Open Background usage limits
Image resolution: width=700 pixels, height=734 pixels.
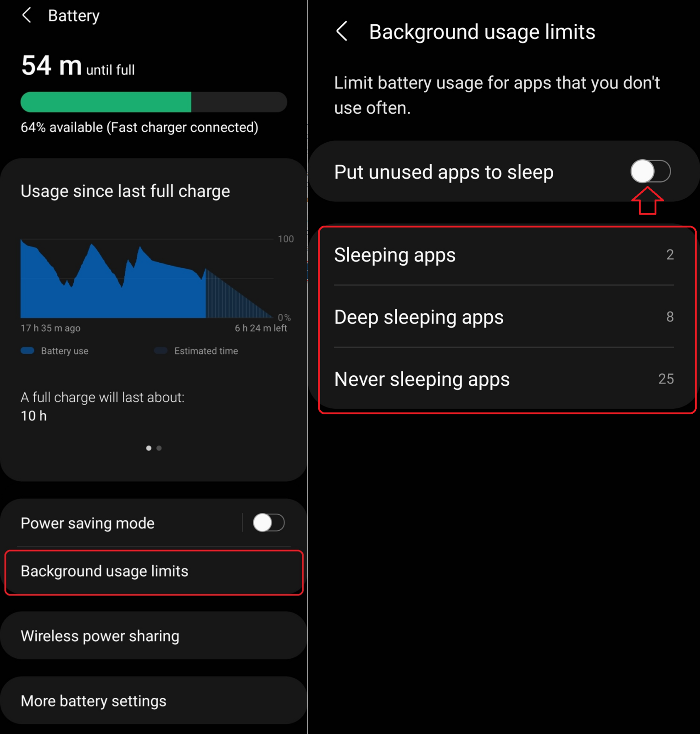click(x=154, y=572)
